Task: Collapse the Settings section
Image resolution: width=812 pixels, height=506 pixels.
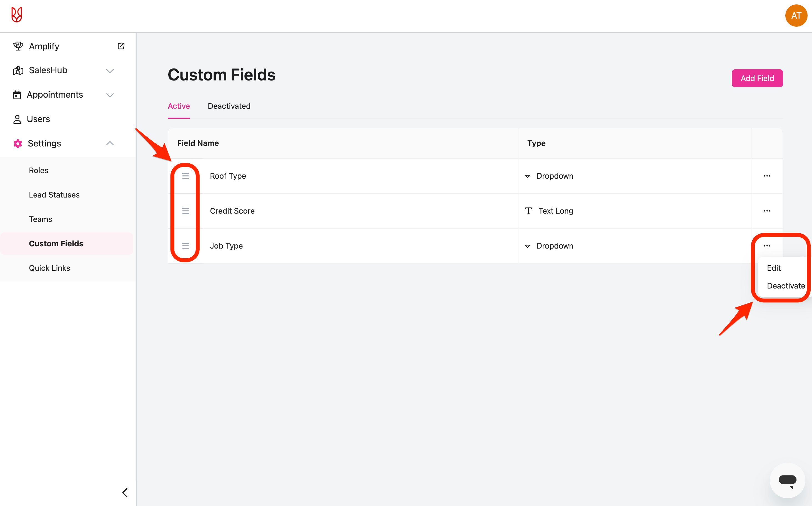Action: point(110,144)
